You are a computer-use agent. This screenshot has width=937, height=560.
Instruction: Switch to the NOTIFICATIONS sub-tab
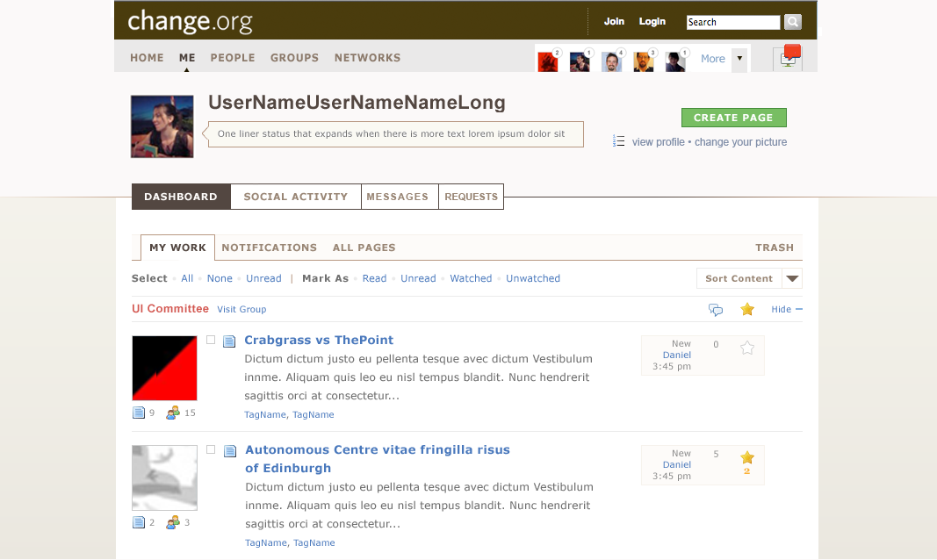(x=270, y=248)
